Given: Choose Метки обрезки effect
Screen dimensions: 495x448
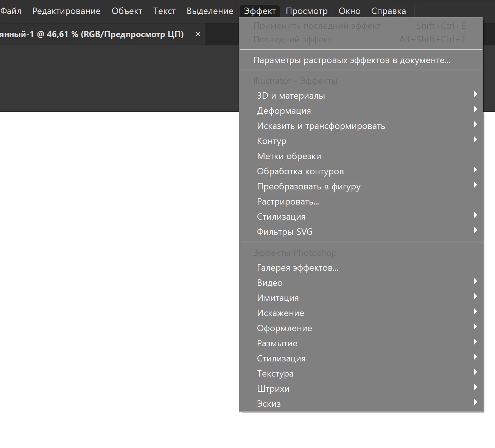Looking at the screenshot, I should coord(361,156).
